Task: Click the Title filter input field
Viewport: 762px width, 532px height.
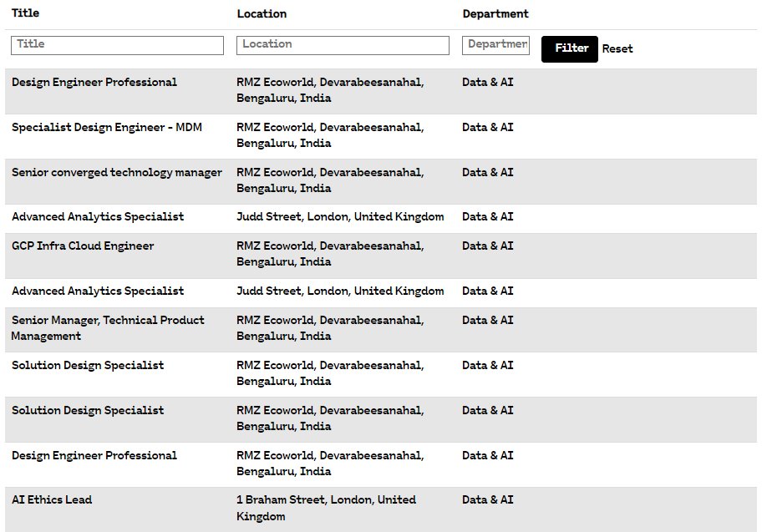Action: 117,45
